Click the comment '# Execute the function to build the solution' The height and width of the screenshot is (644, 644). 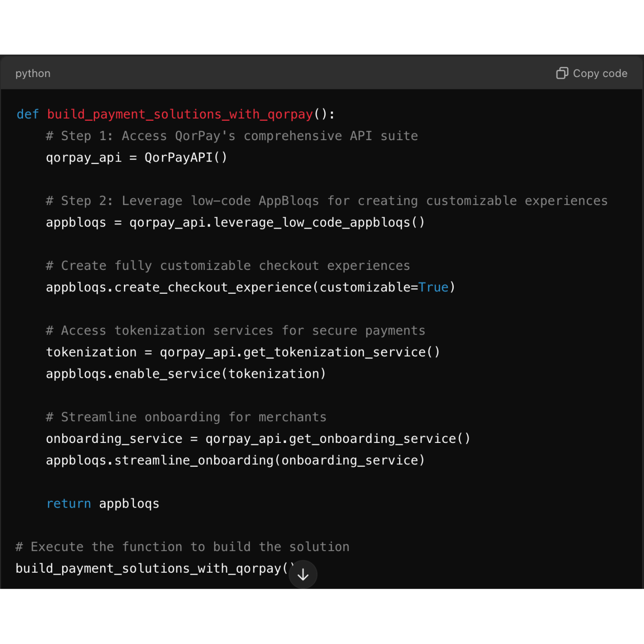click(182, 547)
